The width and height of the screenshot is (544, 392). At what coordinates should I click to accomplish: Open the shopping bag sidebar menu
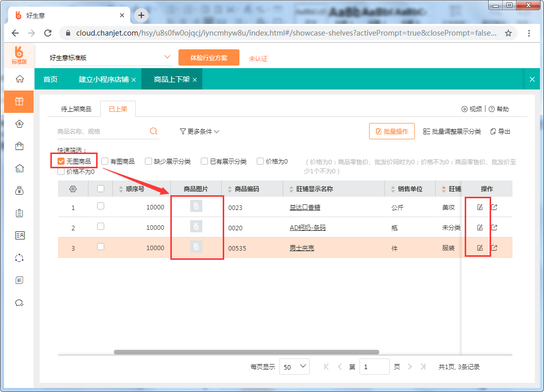19,146
